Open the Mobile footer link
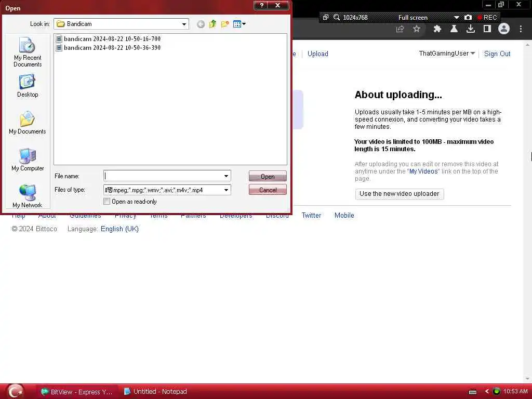 click(x=344, y=215)
